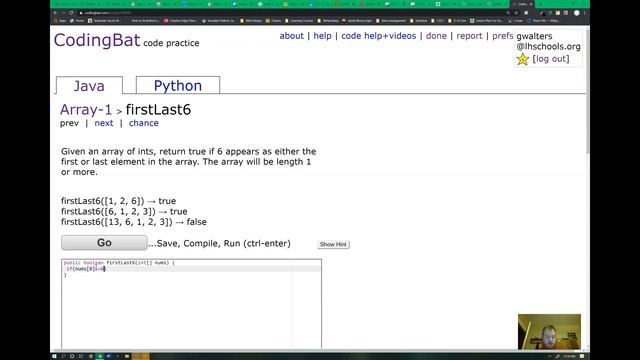Image resolution: width=640 pixels, height=360 pixels.
Task: Open a new browser tab with plus
Action: tap(540, 4)
